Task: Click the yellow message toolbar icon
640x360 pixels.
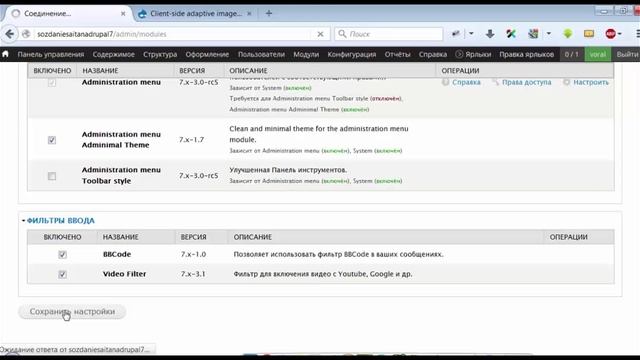Action: tap(589, 34)
